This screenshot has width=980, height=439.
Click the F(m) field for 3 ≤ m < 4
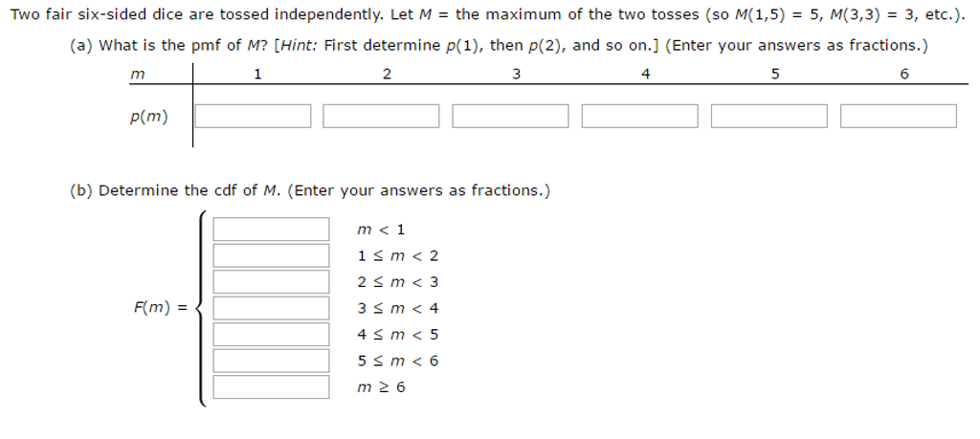[271, 308]
